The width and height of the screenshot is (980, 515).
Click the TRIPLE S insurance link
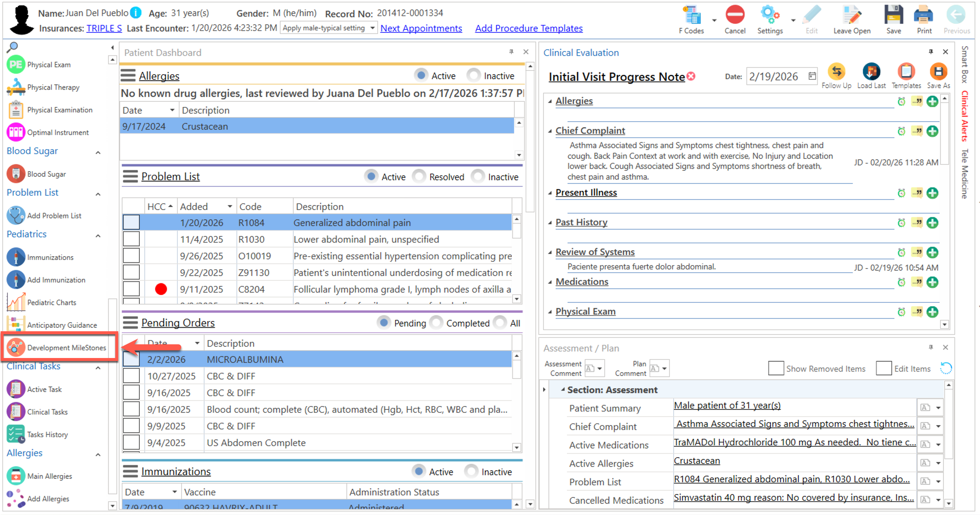pos(104,28)
